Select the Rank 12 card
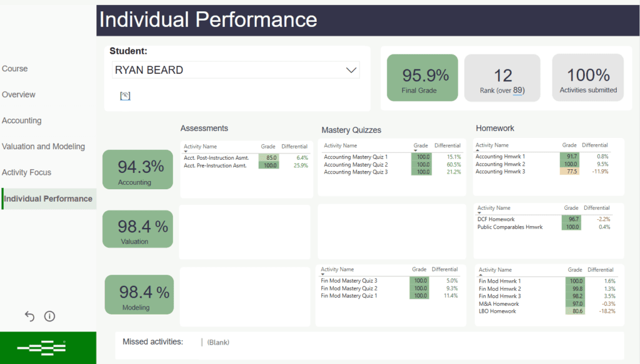The height and width of the screenshot is (364, 640). coord(502,78)
